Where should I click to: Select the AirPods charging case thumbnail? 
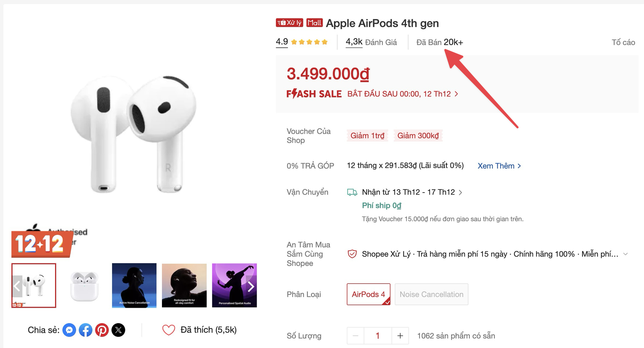click(84, 286)
